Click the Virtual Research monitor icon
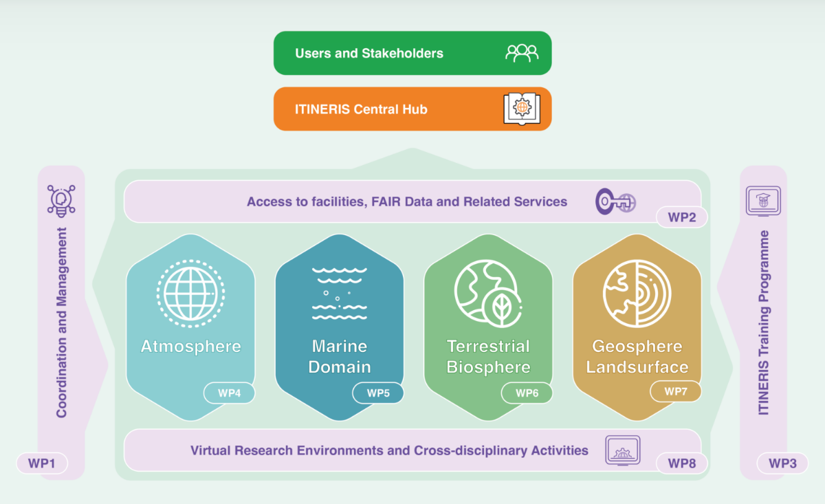 click(x=624, y=450)
